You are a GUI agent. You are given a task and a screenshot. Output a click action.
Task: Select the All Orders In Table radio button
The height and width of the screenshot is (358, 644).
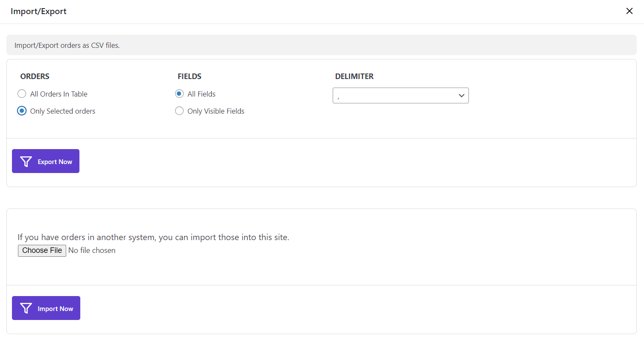tap(22, 94)
